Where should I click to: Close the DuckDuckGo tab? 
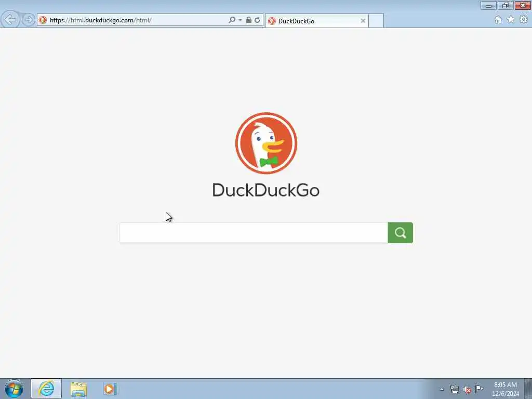363,21
